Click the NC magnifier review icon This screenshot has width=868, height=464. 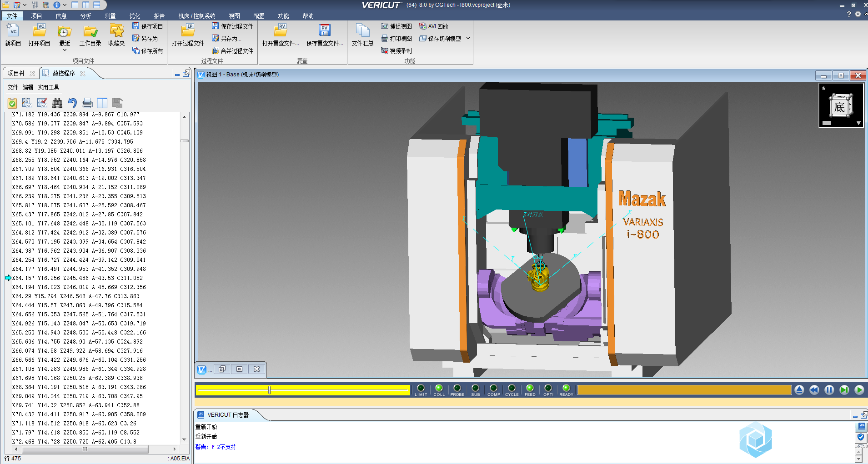[x=27, y=103]
